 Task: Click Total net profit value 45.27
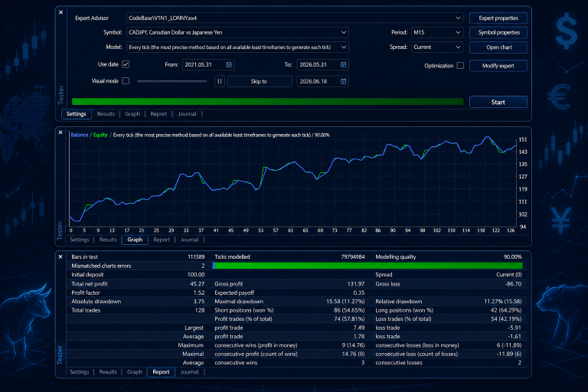(x=198, y=284)
